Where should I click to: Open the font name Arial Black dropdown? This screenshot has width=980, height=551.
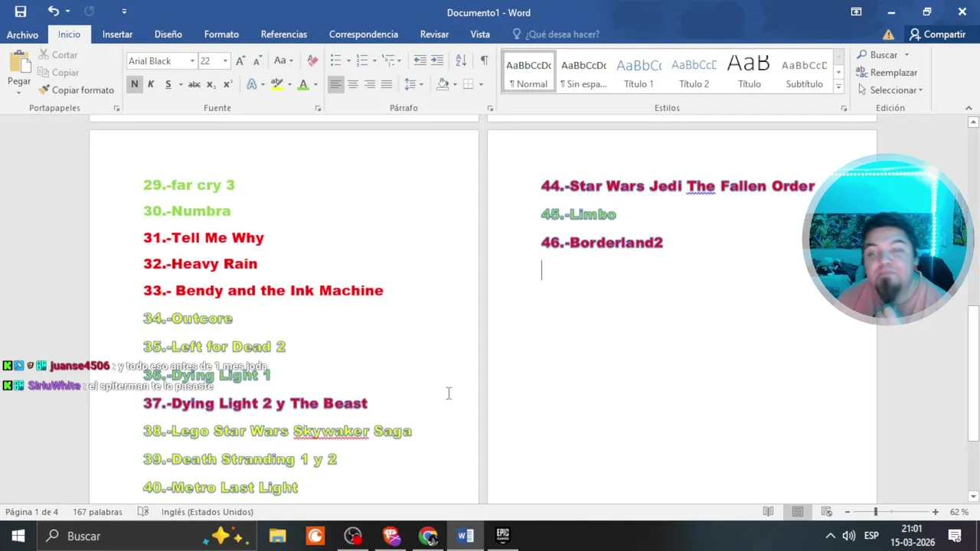192,60
